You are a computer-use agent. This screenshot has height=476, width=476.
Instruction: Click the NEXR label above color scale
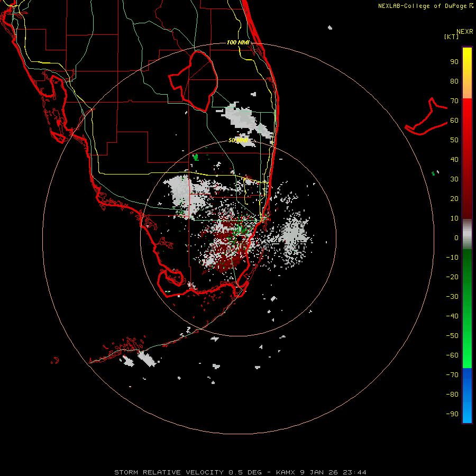(465, 32)
